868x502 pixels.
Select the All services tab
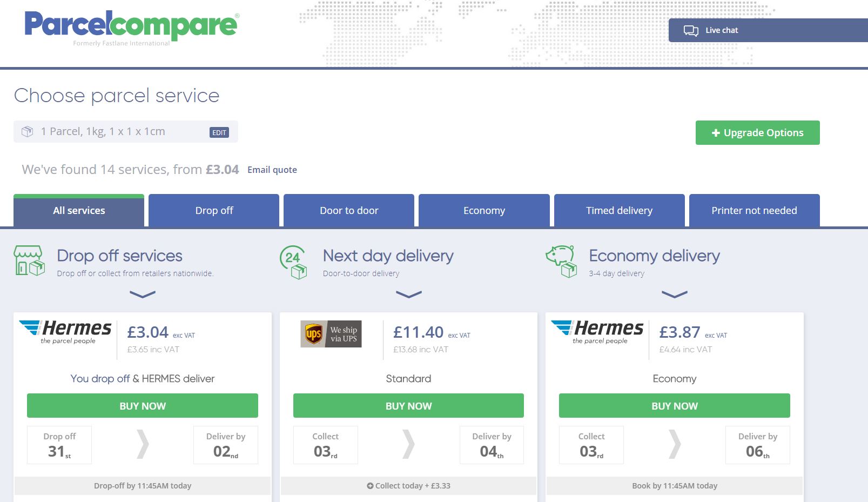(79, 211)
